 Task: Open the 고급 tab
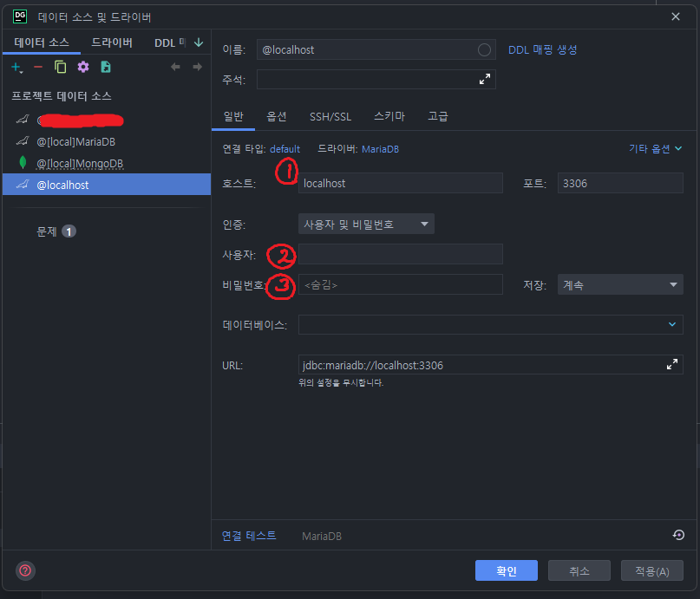pos(437,116)
